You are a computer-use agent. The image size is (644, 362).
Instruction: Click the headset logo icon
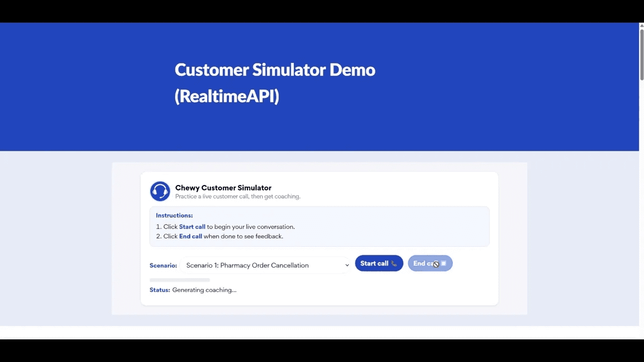click(160, 192)
